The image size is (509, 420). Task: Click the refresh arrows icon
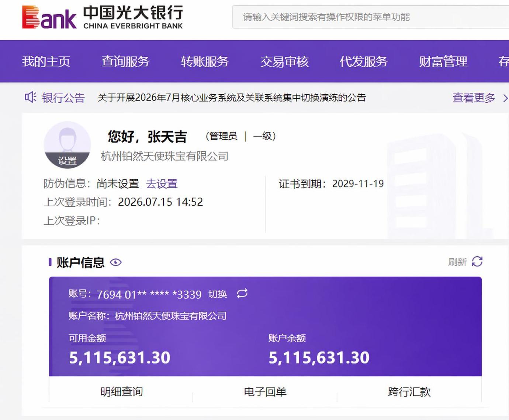pos(477,262)
